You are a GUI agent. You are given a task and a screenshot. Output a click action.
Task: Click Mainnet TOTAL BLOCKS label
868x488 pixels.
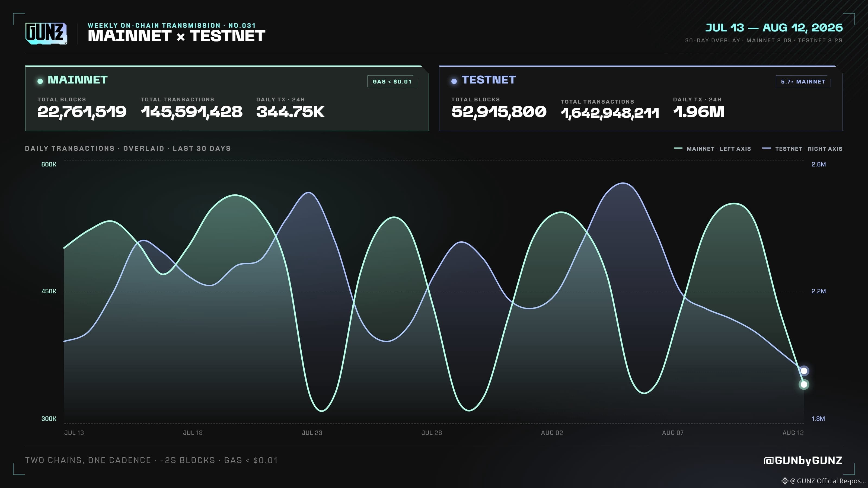click(x=62, y=100)
